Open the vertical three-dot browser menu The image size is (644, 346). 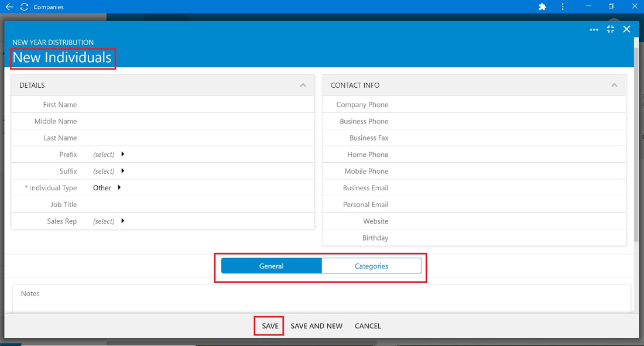pos(563,6)
